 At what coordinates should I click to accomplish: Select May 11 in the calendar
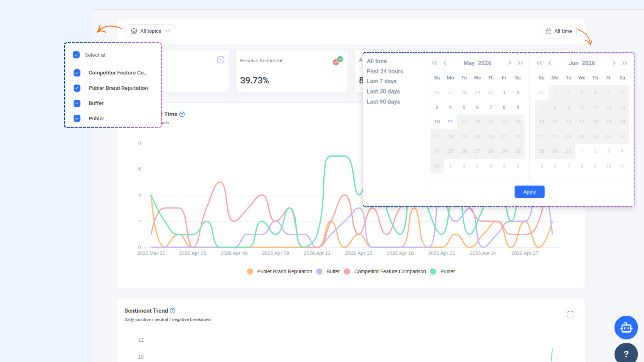point(450,122)
